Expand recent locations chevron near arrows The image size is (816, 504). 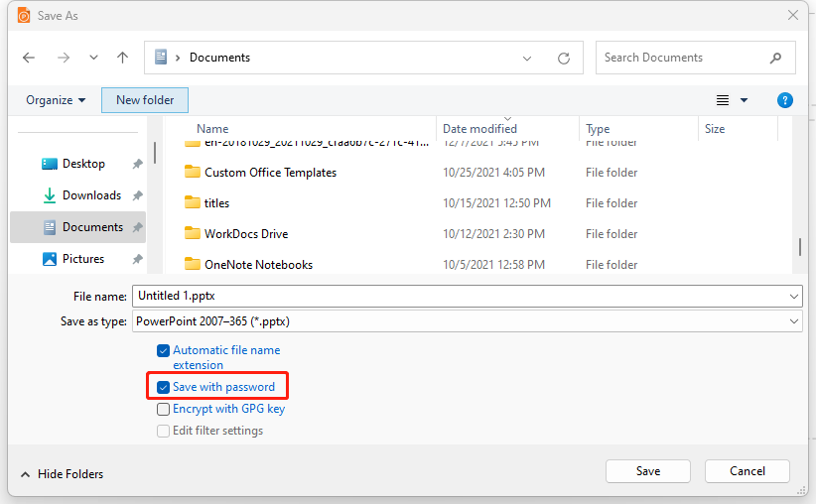93,58
